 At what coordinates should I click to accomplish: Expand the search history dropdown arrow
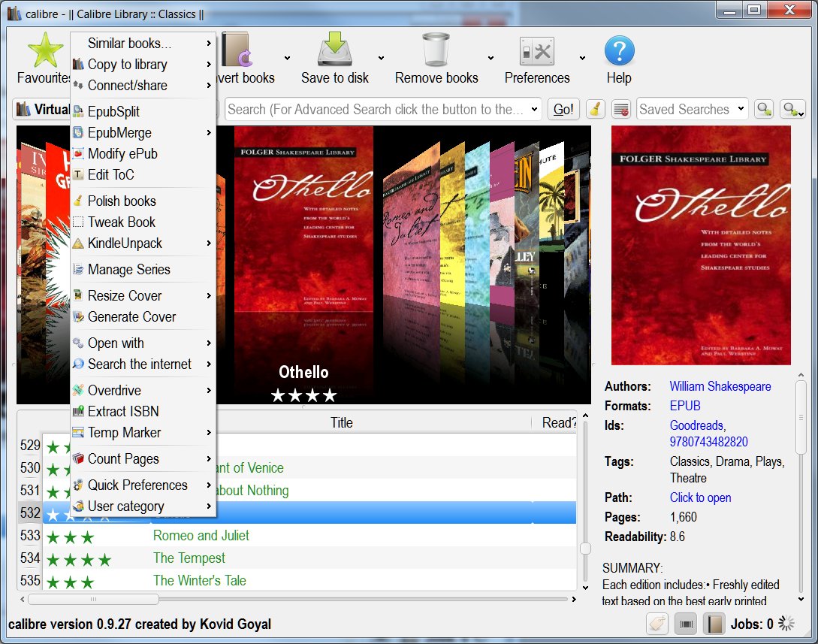coord(534,109)
